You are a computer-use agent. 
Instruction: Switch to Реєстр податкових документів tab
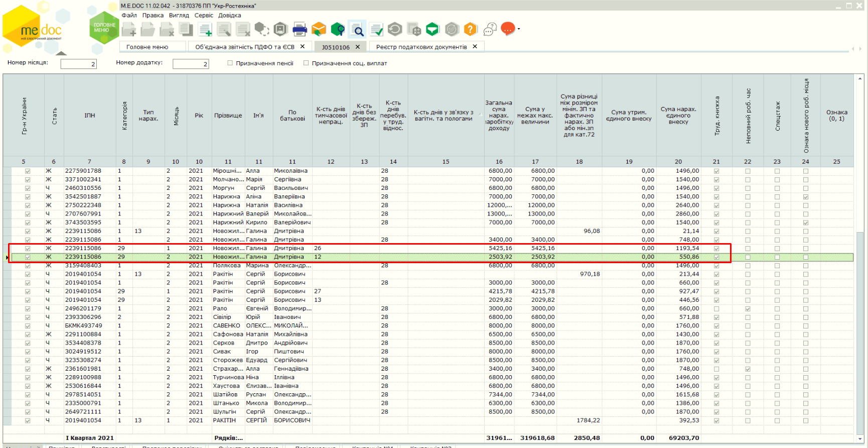coord(421,47)
